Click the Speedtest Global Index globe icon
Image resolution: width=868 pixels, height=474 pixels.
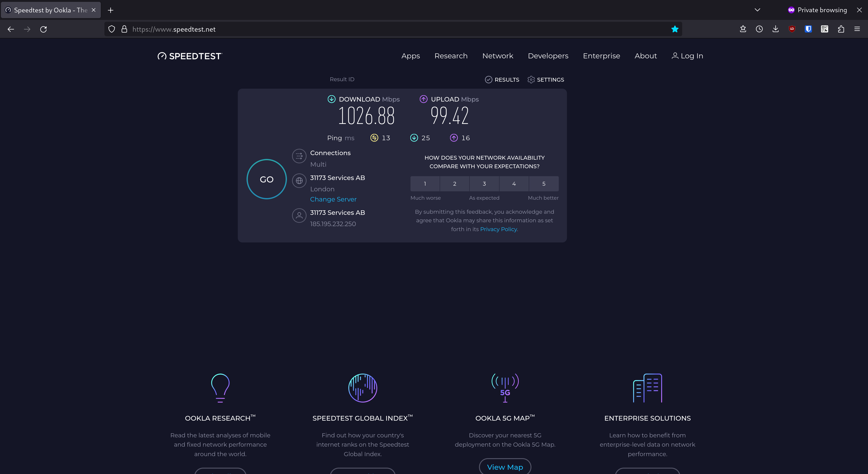pyautogui.click(x=363, y=388)
